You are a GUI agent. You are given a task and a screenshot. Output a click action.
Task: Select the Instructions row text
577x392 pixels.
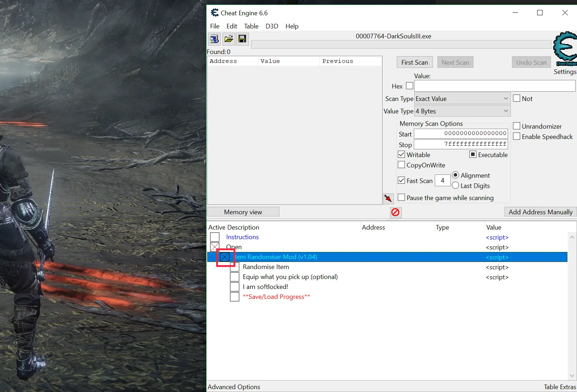(x=242, y=237)
